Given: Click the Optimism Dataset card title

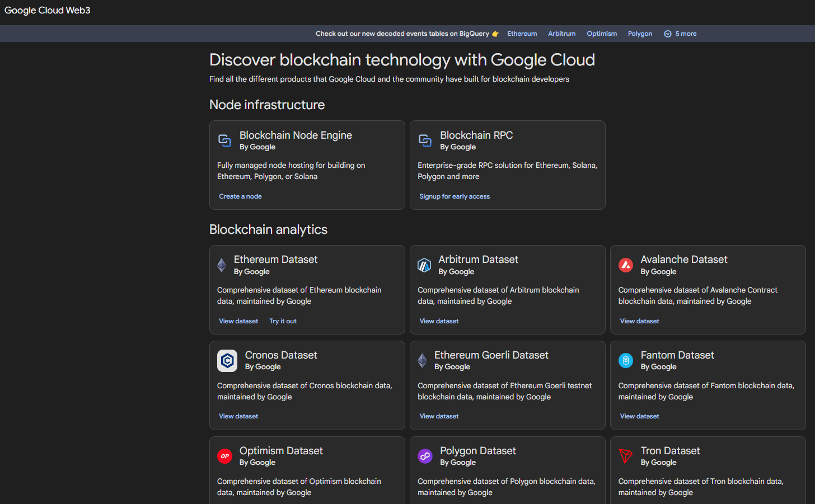Looking at the screenshot, I should (x=281, y=451).
